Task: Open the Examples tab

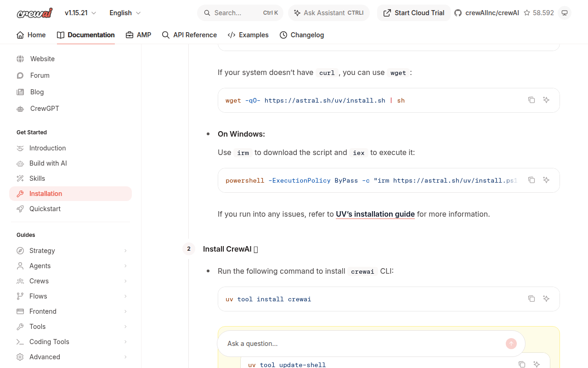Action: tap(248, 35)
